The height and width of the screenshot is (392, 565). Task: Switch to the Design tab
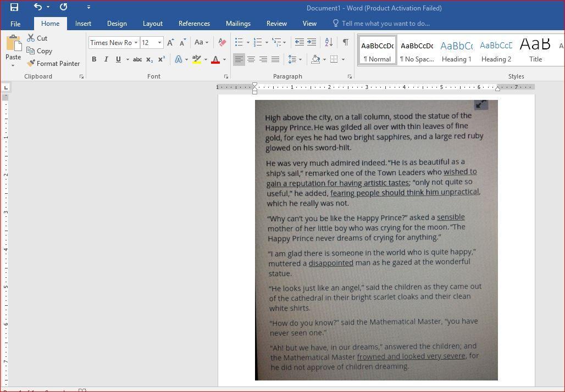pyautogui.click(x=117, y=24)
